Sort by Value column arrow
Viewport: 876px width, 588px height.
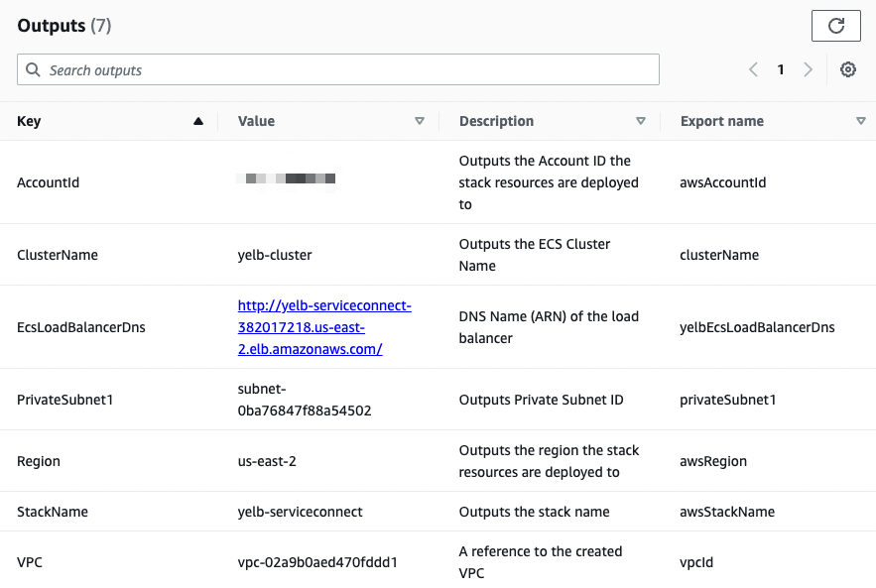[420, 121]
